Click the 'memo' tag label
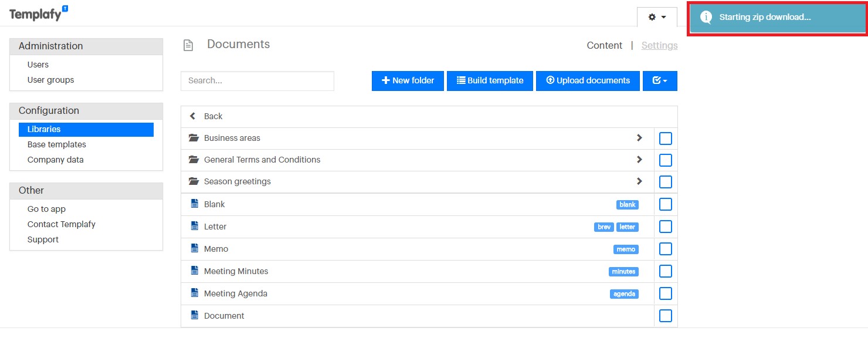868x341 pixels. click(626, 249)
